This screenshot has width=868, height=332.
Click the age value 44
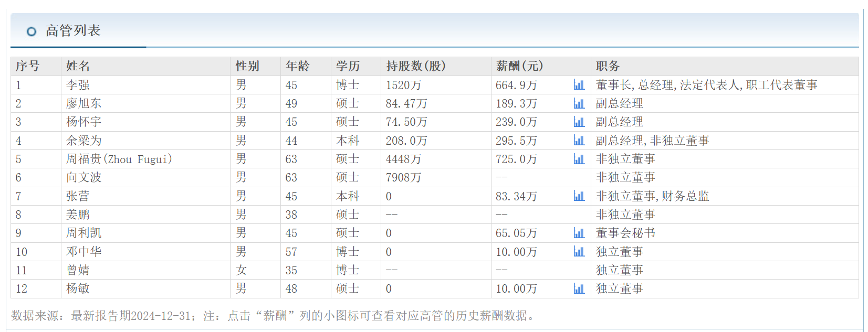coord(291,141)
